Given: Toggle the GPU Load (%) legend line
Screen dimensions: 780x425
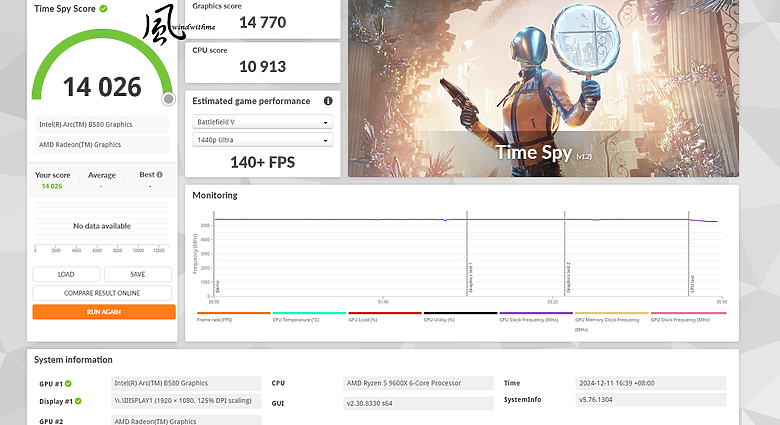Looking at the screenshot, I should (x=385, y=313).
